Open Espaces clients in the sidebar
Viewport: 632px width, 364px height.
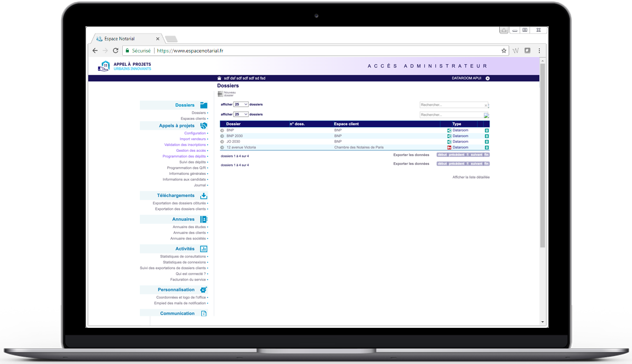[193, 118]
